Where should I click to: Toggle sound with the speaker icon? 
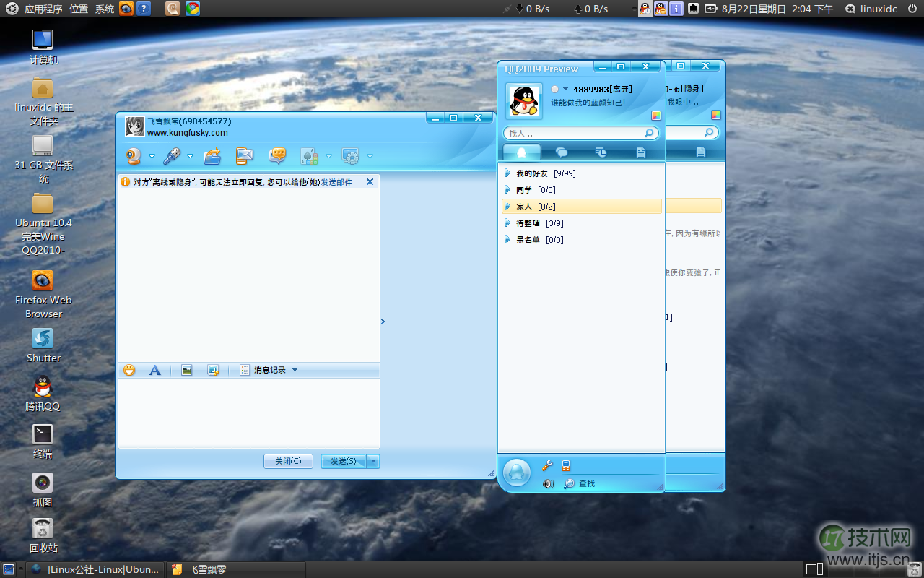point(548,483)
